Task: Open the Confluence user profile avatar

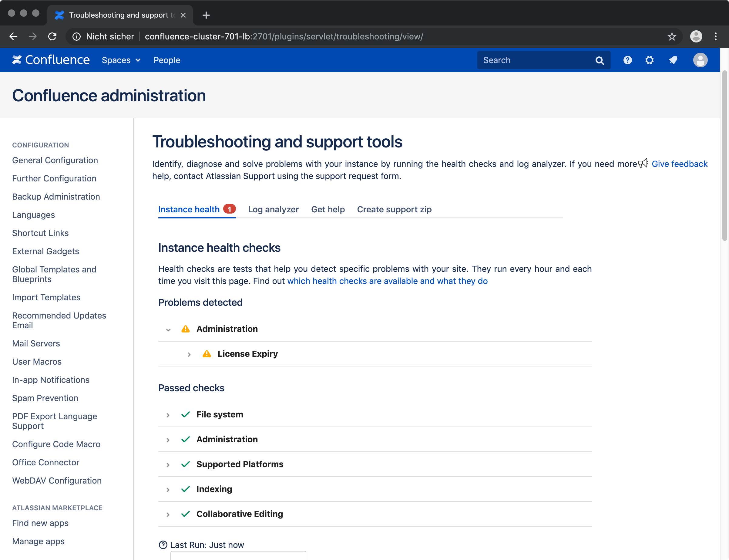Action: pos(700,60)
